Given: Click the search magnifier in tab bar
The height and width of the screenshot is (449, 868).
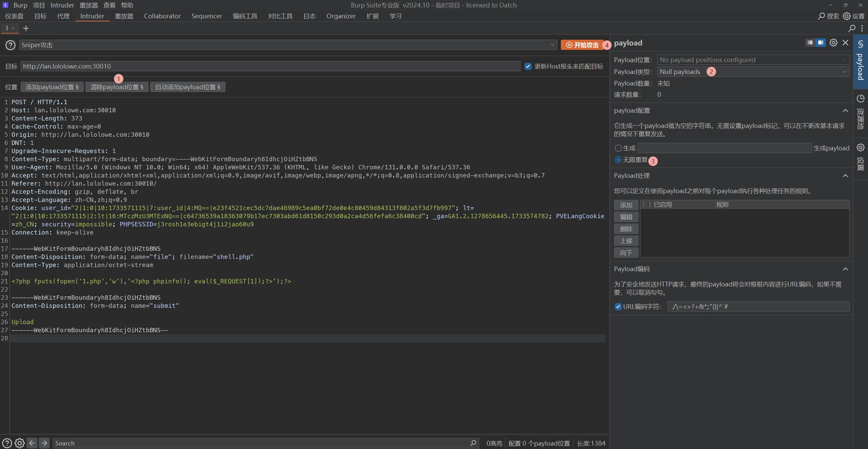Looking at the screenshot, I should [x=852, y=29].
